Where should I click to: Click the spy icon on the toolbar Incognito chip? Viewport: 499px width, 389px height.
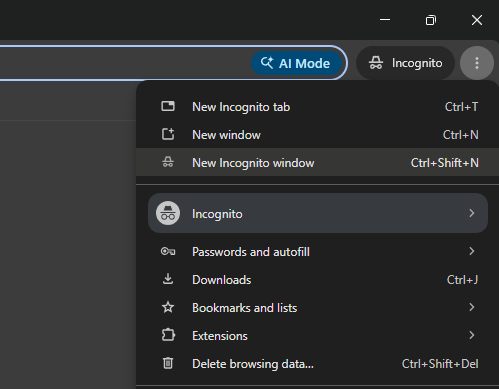(376, 63)
